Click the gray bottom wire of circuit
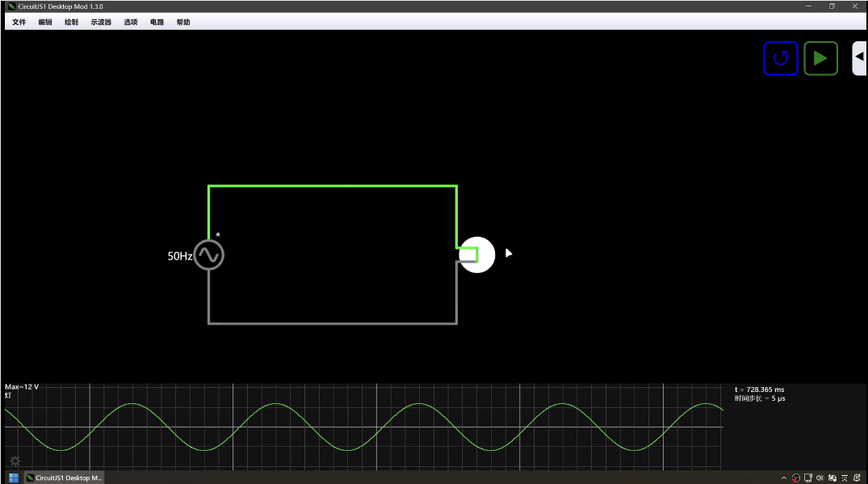Image resolution: width=868 pixels, height=484 pixels. pyautogui.click(x=332, y=323)
